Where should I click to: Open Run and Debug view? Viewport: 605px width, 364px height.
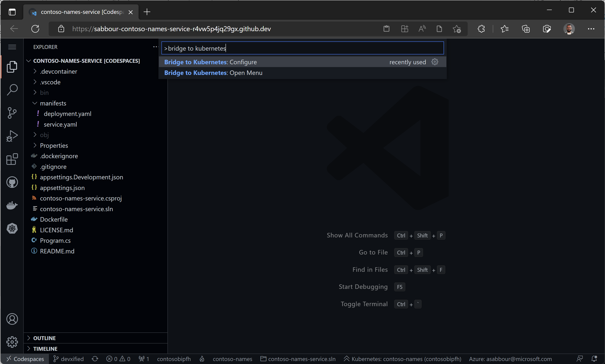[x=12, y=136]
